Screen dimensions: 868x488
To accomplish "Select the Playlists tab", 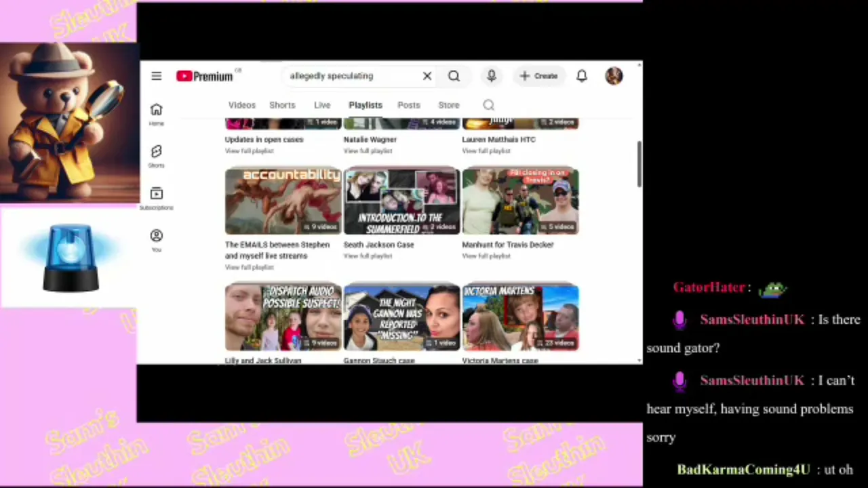I will 366,105.
